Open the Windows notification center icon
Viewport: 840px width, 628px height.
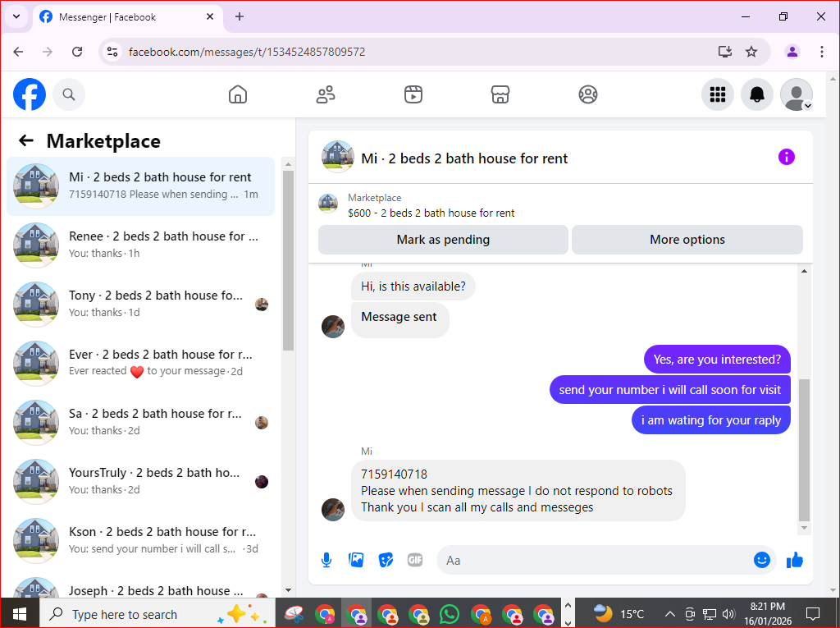pyautogui.click(x=813, y=613)
